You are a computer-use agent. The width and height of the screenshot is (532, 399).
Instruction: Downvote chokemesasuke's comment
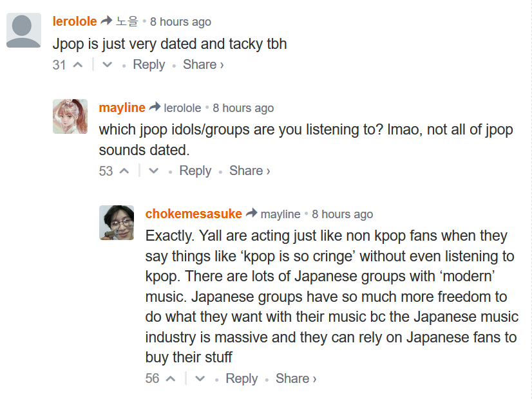coord(200,379)
